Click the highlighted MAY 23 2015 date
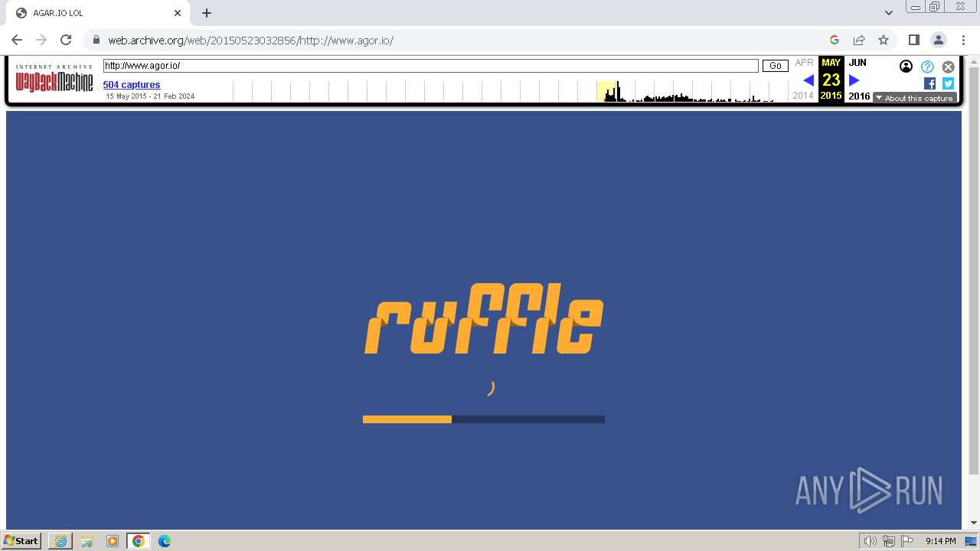Image resolution: width=980 pixels, height=551 pixels. tap(831, 80)
